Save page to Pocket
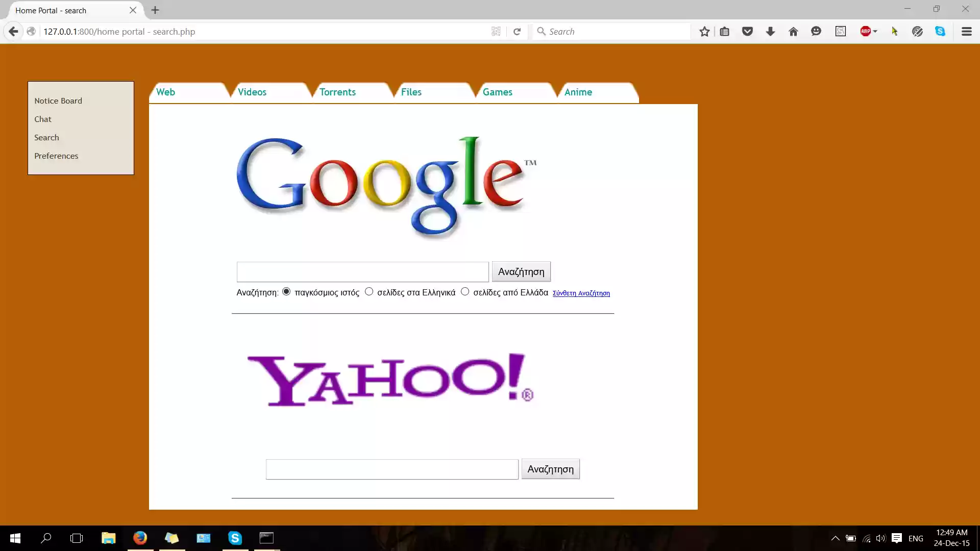The image size is (980, 551). tap(747, 31)
